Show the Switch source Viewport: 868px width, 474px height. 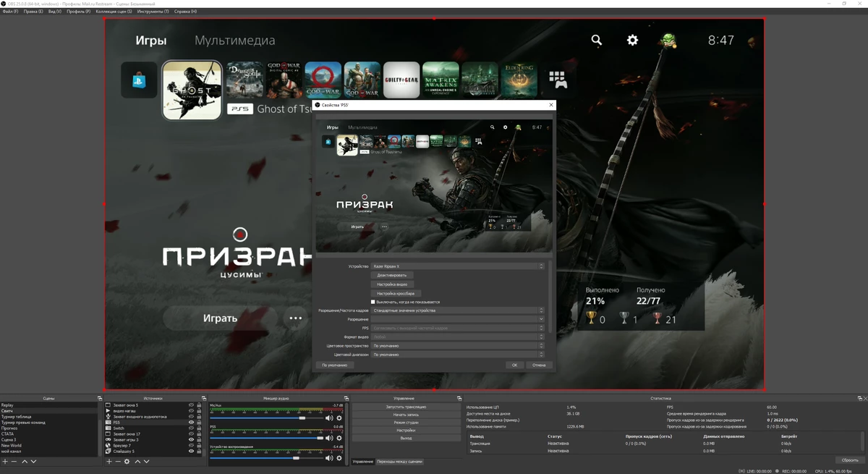click(x=192, y=428)
